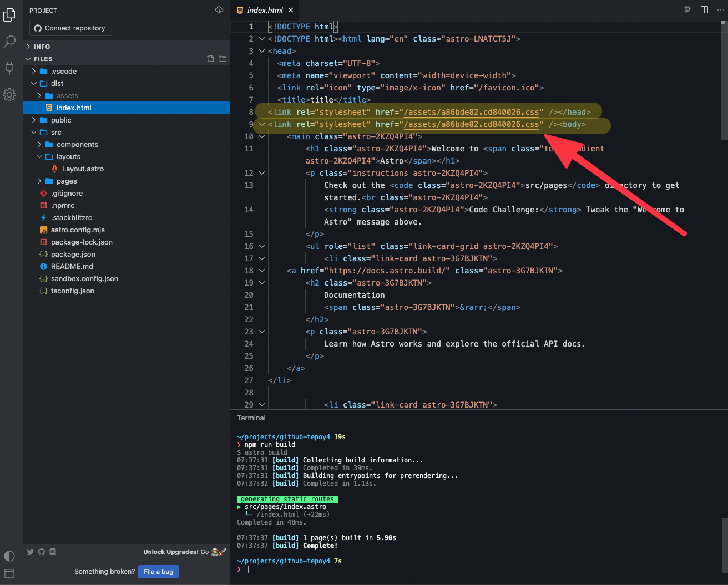
Task: Click the Twitter icon in the status bar
Action: pos(31,551)
